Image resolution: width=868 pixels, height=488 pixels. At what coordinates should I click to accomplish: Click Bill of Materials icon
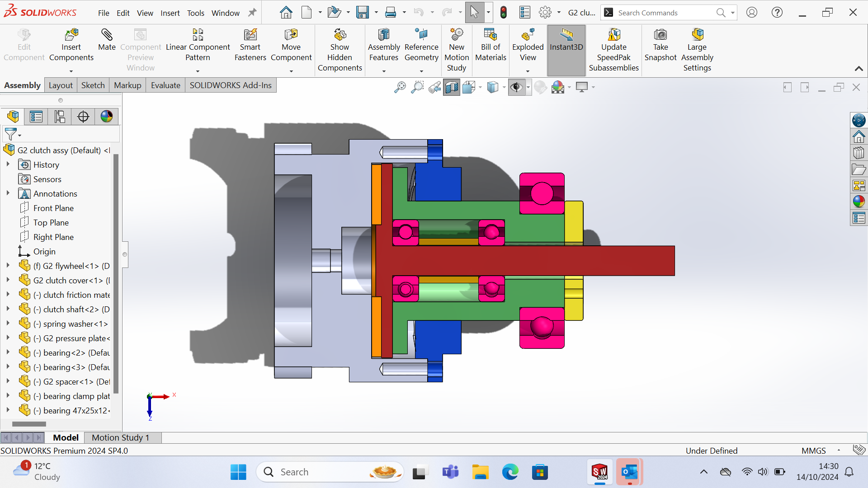click(491, 36)
